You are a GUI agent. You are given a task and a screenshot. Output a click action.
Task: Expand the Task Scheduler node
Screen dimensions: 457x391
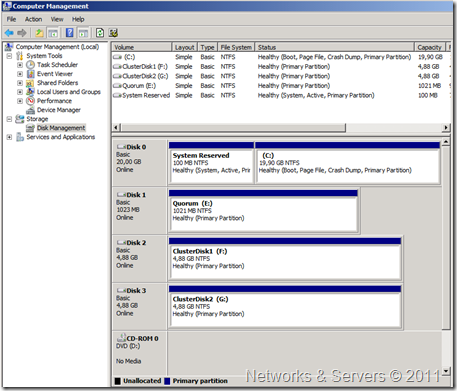20,65
